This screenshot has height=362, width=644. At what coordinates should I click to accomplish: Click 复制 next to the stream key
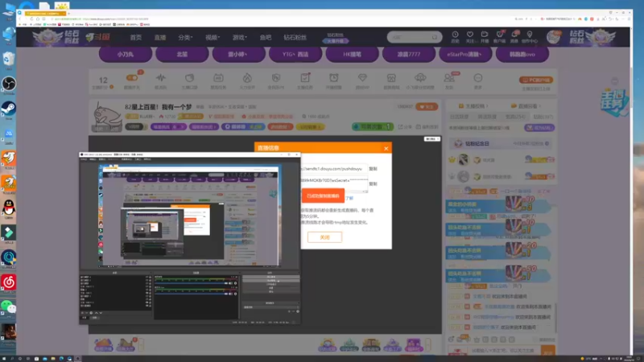[x=373, y=184]
